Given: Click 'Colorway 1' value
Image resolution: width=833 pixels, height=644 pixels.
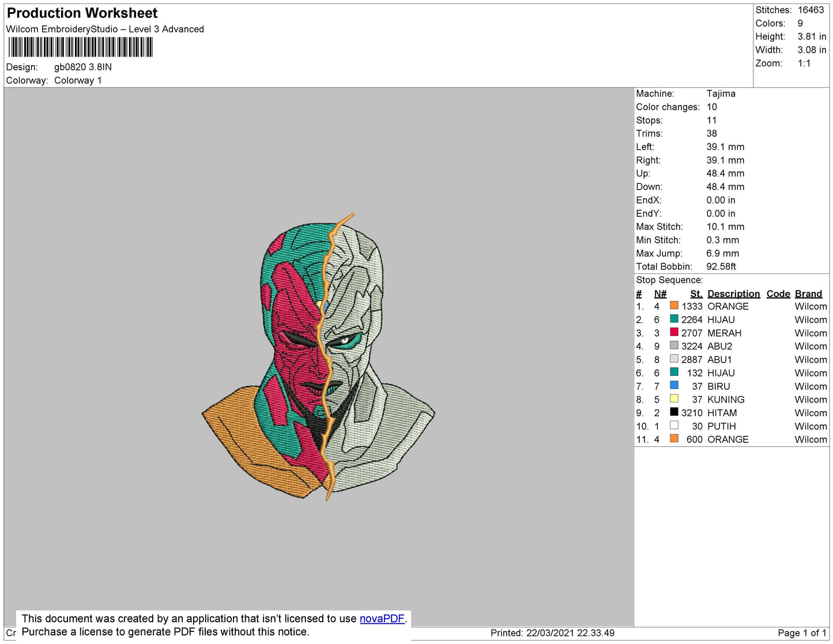Looking at the screenshot, I should tap(78, 80).
